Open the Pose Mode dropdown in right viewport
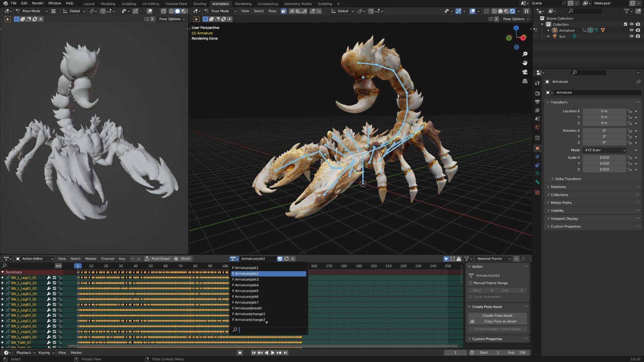This screenshot has width=644, height=362. click(x=220, y=11)
